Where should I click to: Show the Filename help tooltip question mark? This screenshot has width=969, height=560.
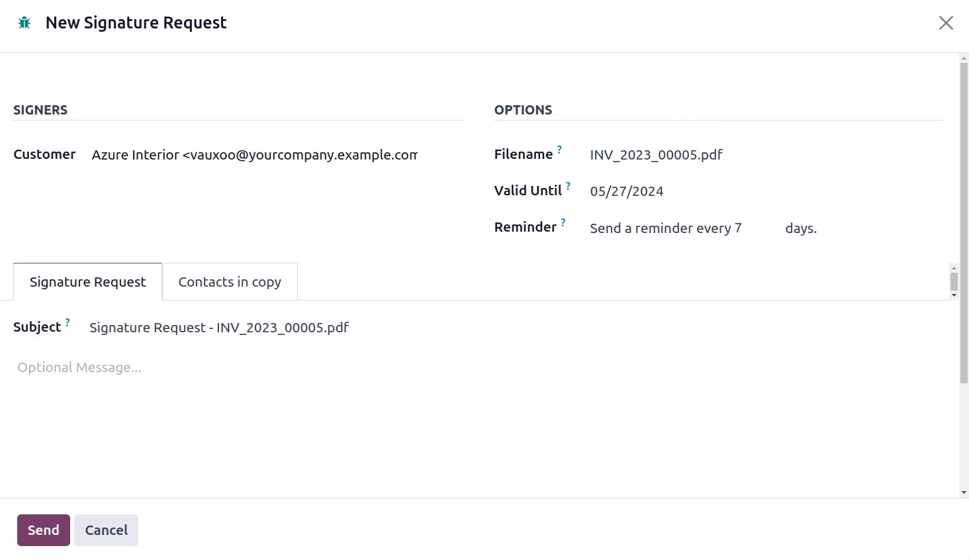[559, 150]
